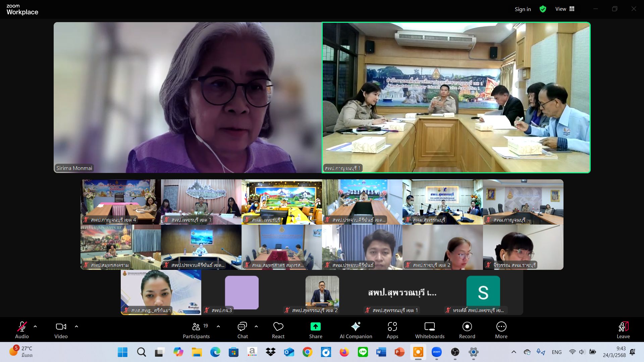Select the สพป.สุพรรณบุรี เขต 2 participant tile
Viewport: 644px width, 362px height.
322,292
